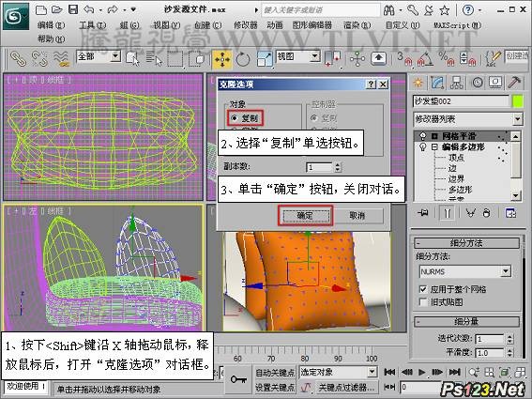532x399 pixels.
Task: Click the Set Key button
Action: pyautogui.click(x=275, y=387)
